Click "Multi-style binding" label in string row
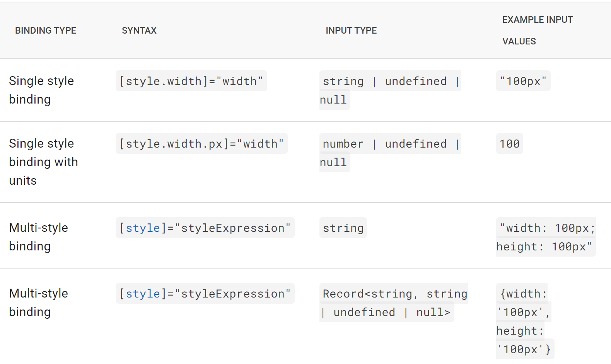The height and width of the screenshot is (364, 611). [38, 237]
